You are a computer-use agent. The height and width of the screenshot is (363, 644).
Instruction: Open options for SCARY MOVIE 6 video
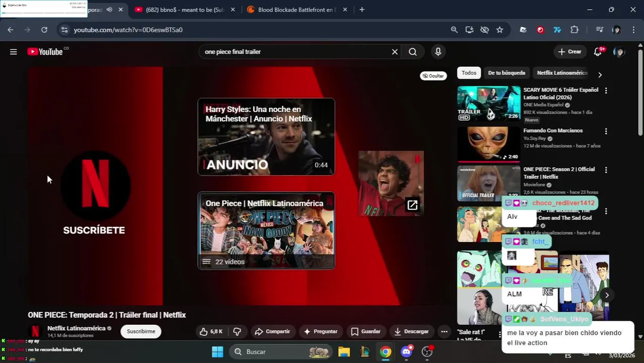coord(606,91)
